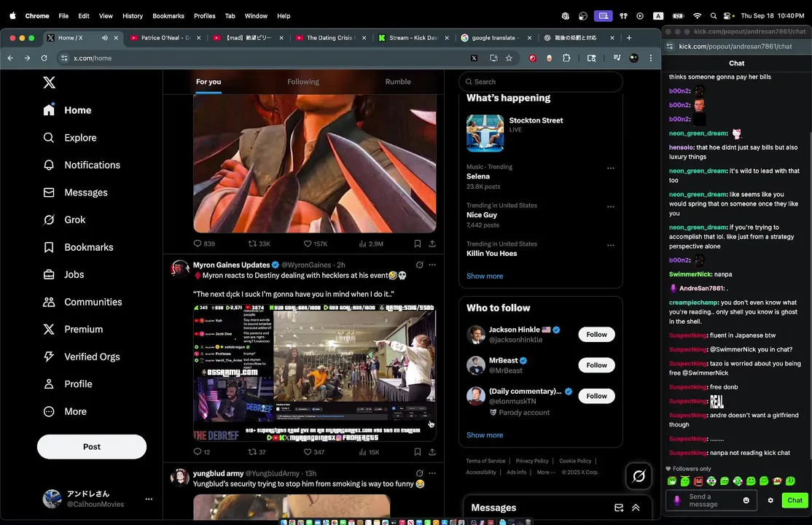Open Grok explain on Myron Gaines post
Viewport: 812px width, 525px height.
click(419, 265)
